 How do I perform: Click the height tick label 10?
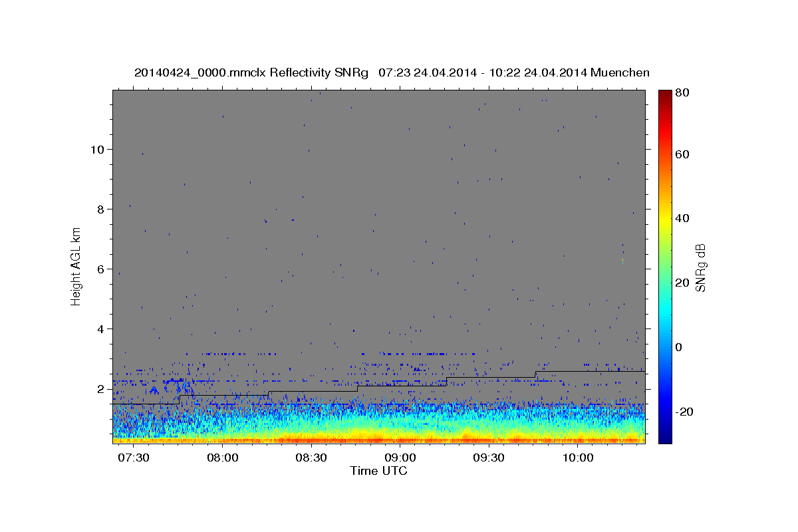coord(98,149)
